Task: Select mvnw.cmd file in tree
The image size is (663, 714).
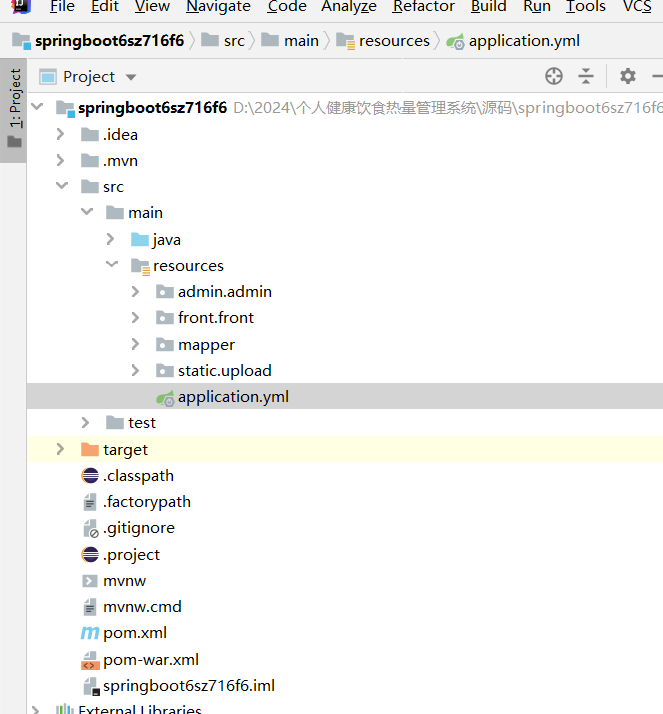Action: 142,607
